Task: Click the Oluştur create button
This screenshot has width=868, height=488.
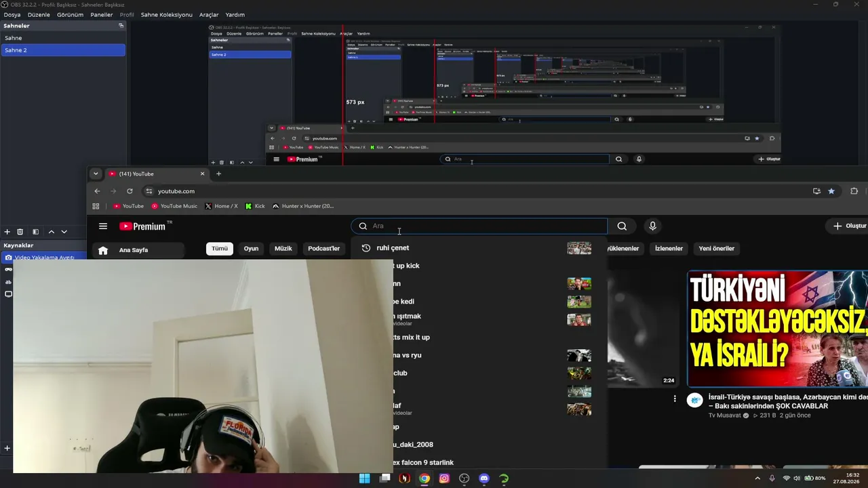Action: coord(850,226)
